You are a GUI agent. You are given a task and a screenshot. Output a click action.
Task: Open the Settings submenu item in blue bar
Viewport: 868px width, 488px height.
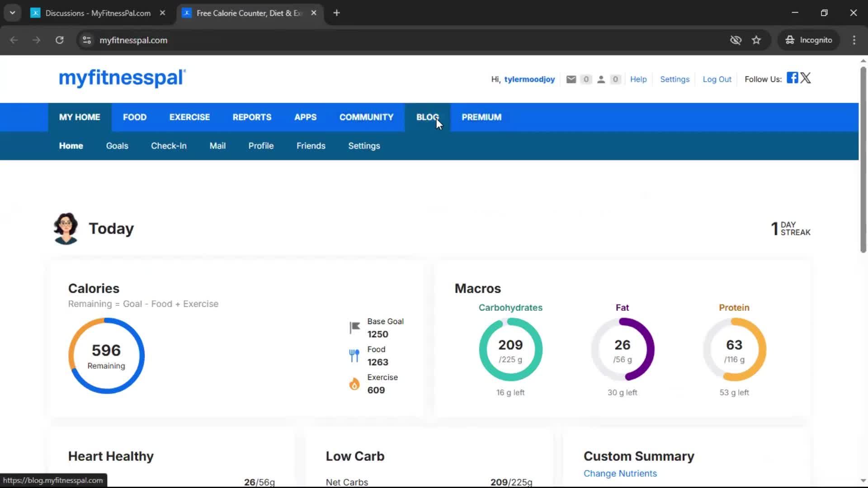tap(364, 146)
